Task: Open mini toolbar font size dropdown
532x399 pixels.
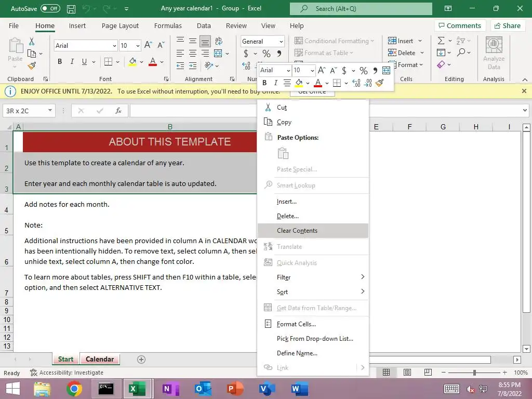Action: pos(312,70)
